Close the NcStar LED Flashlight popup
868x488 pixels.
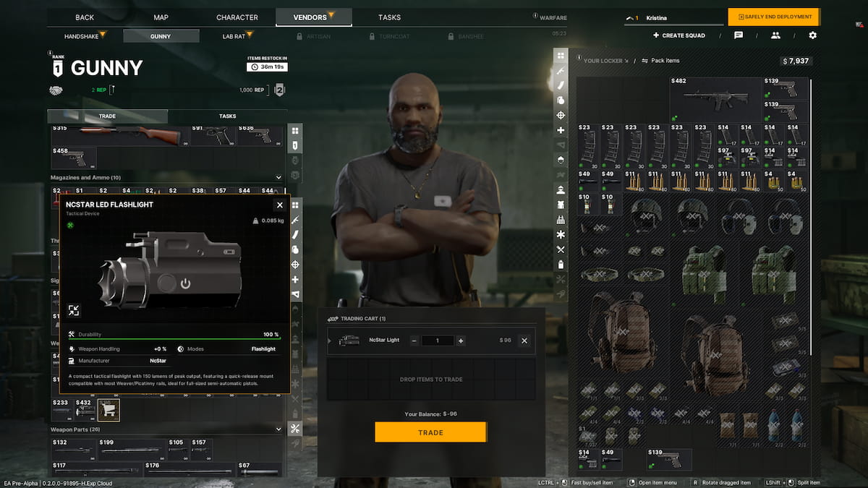tap(280, 205)
